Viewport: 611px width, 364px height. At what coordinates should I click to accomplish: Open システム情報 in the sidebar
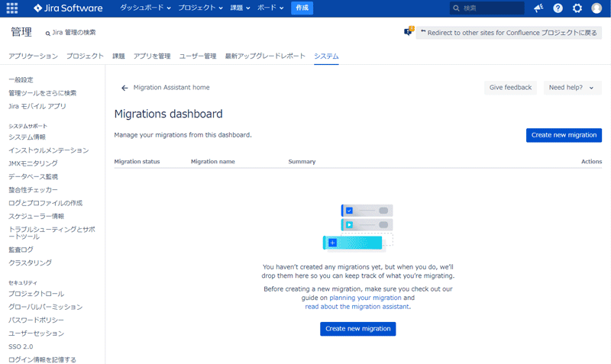[27, 137]
